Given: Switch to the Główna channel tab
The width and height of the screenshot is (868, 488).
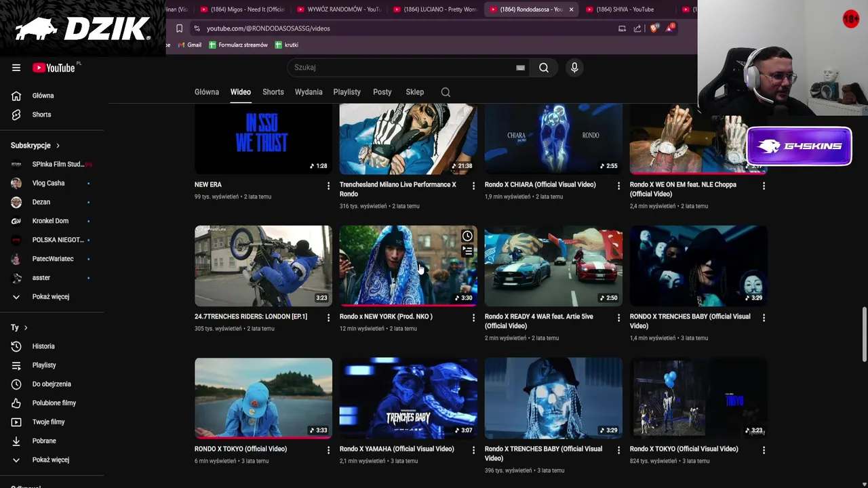Looking at the screenshot, I should pos(207,92).
